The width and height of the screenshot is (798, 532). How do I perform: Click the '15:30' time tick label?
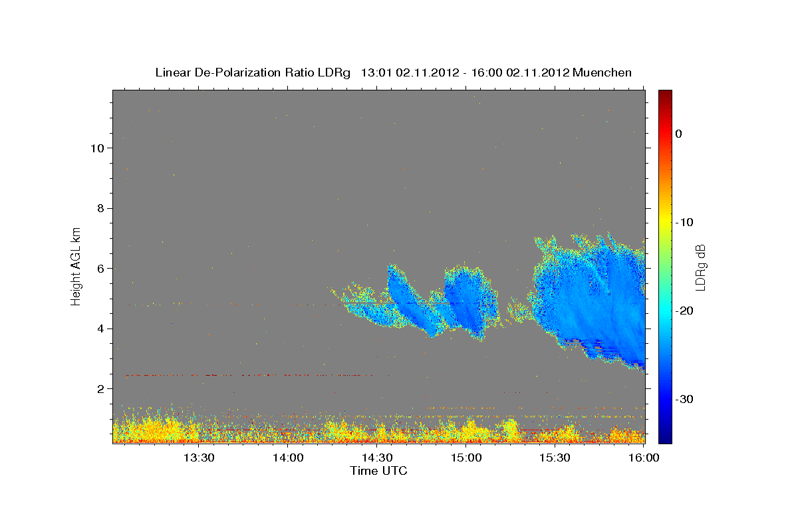point(555,458)
